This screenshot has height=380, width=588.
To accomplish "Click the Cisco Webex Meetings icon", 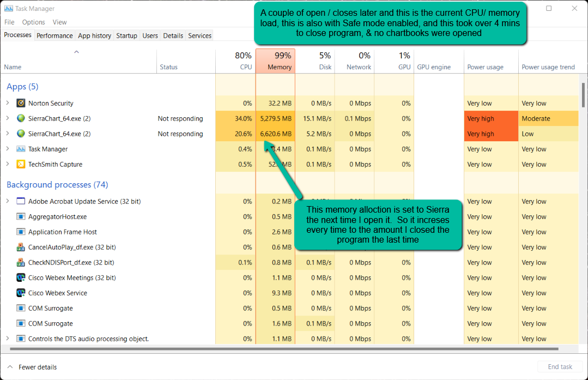I will pyautogui.click(x=21, y=278).
